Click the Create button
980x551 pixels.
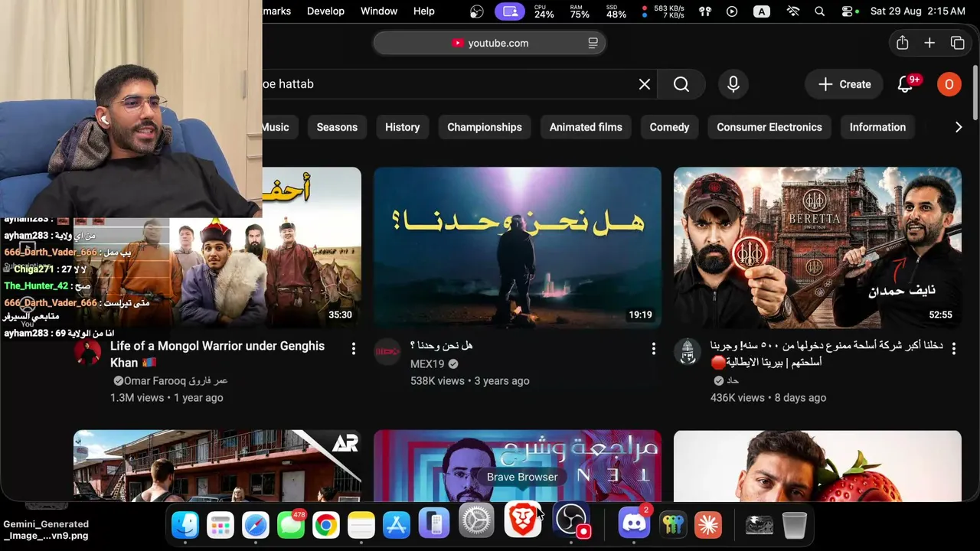coord(844,84)
